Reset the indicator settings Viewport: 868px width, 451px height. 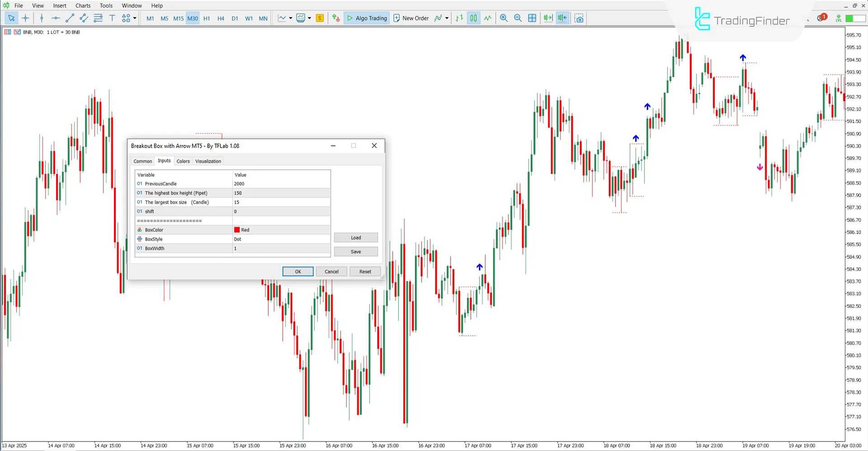coord(365,271)
